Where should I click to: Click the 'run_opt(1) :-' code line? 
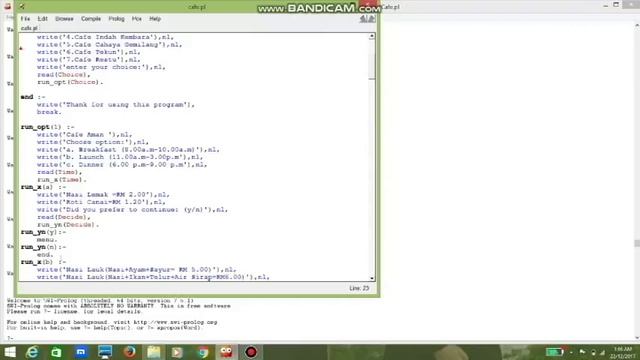point(47,127)
